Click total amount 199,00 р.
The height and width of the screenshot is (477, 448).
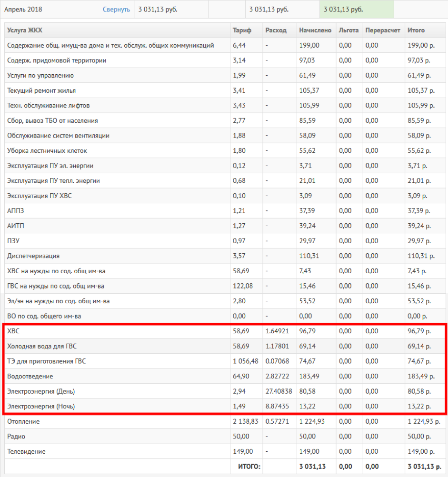pos(421,45)
